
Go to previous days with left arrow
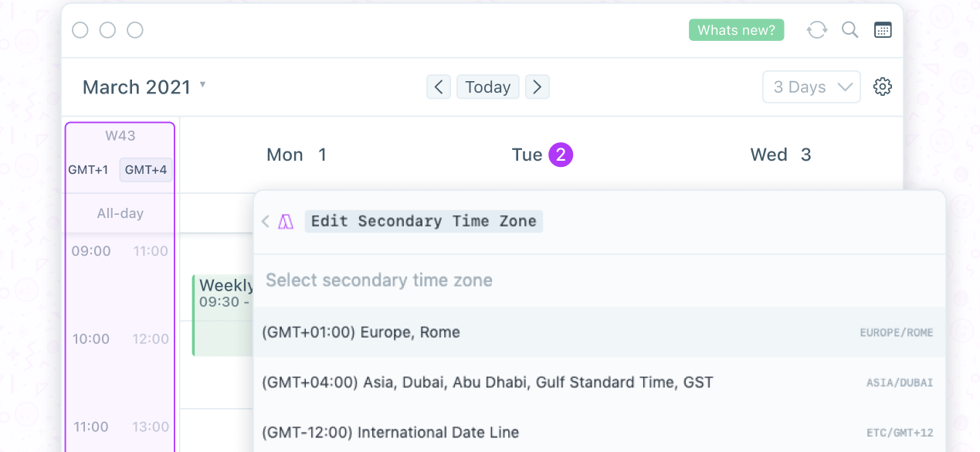(x=439, y=87)
